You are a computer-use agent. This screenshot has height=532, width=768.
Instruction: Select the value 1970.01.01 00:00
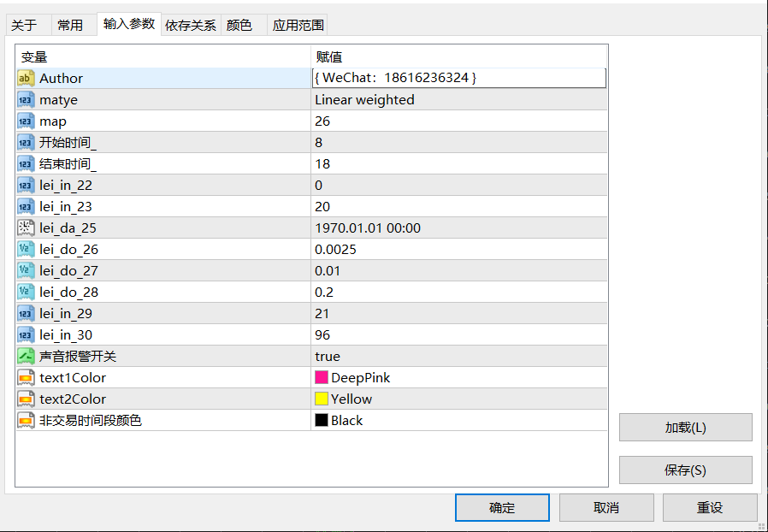[x=368, y=228]
